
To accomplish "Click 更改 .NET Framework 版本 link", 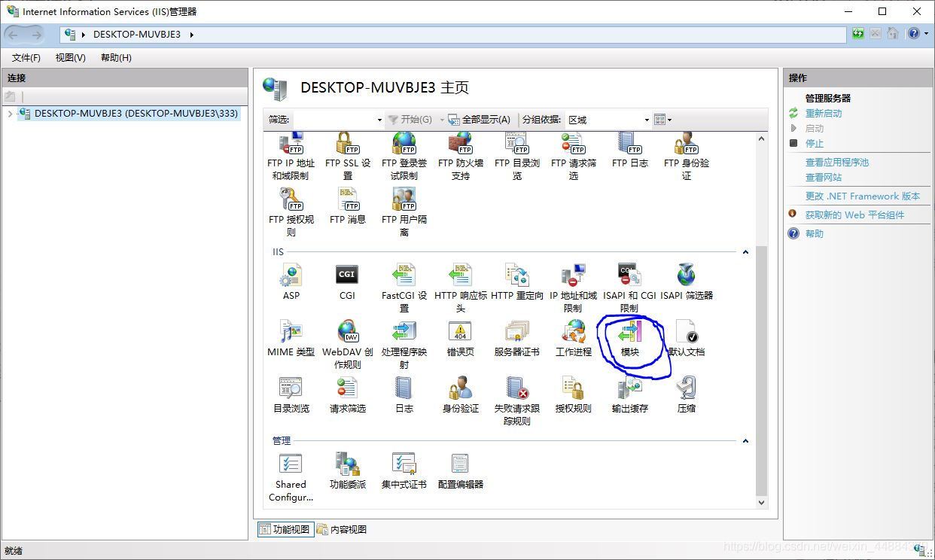I will [x=863, y=196].
